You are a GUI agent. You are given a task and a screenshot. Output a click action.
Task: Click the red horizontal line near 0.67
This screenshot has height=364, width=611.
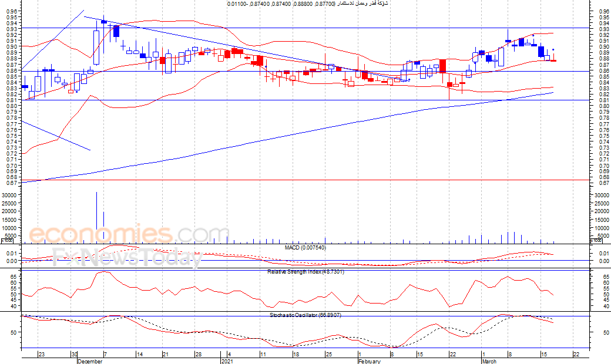(x=305, y=180)
